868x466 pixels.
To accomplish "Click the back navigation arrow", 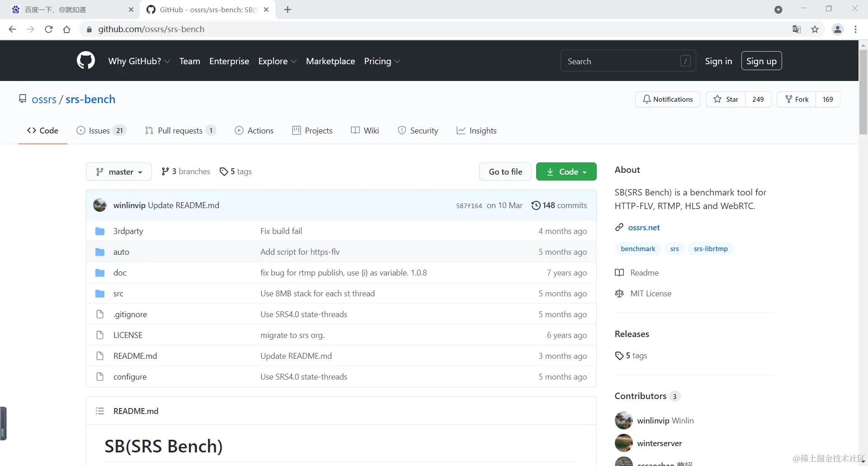I will [x=12, y=29].
